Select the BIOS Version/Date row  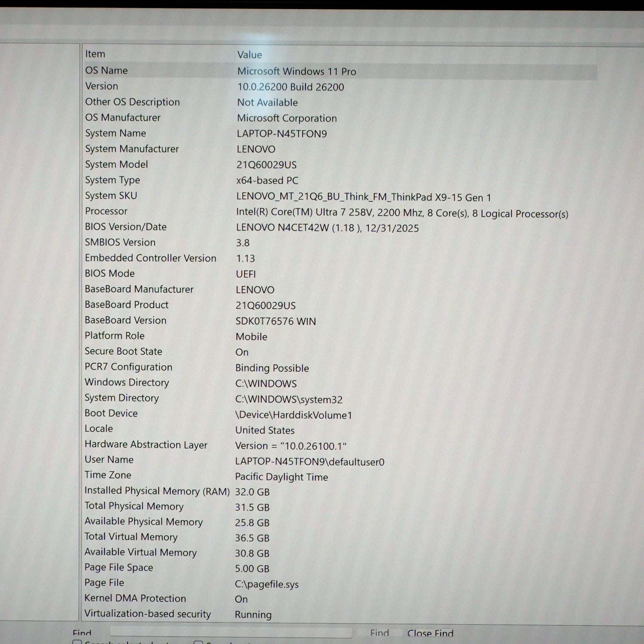125,227
